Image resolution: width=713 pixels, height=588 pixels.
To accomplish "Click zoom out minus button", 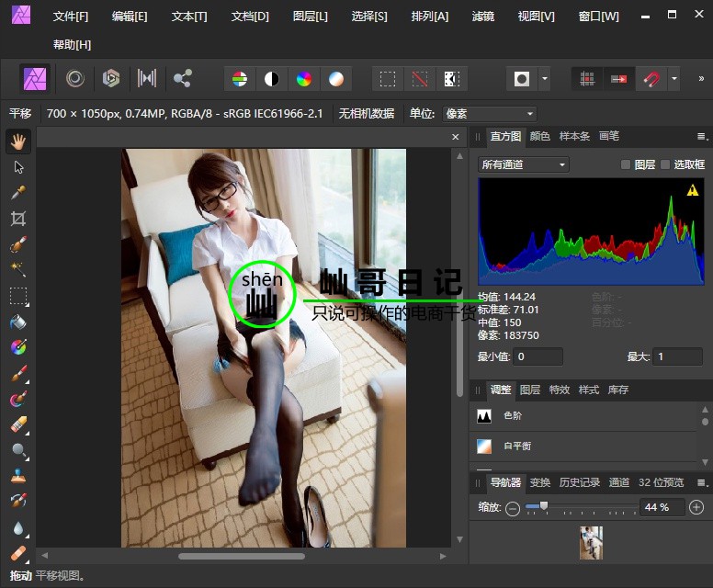I will pos(513,508).
